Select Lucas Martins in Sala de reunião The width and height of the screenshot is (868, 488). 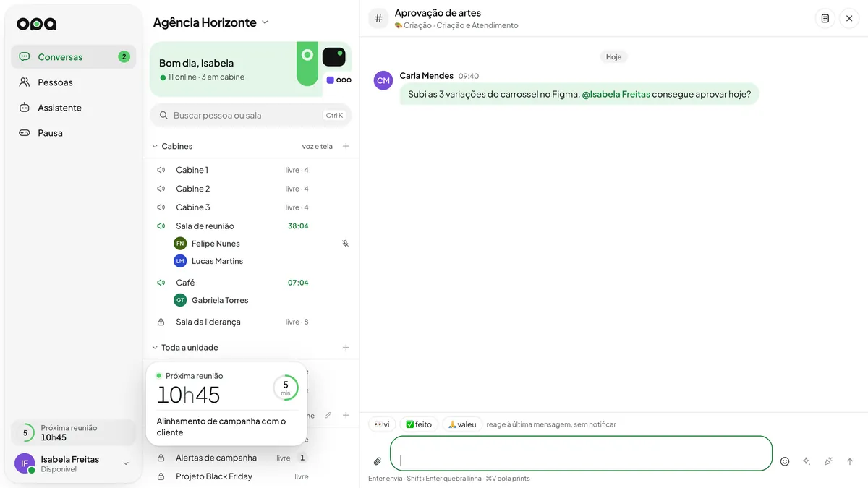pyautogui.click(x=217, y=261)
